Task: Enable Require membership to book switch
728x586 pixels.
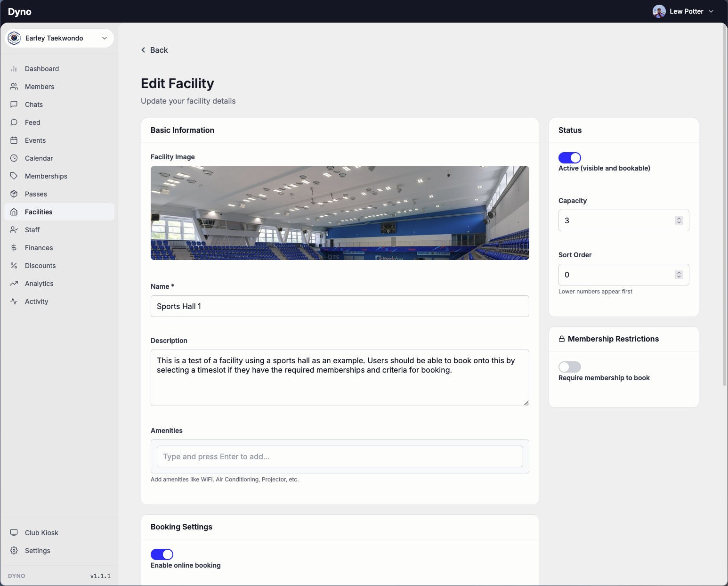Action: [x=570, y=367]
